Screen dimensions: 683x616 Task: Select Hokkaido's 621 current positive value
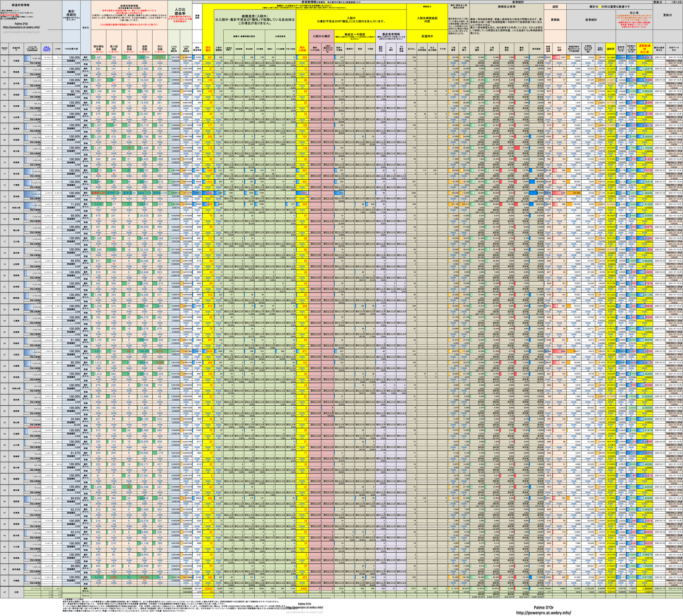(208, 57)
